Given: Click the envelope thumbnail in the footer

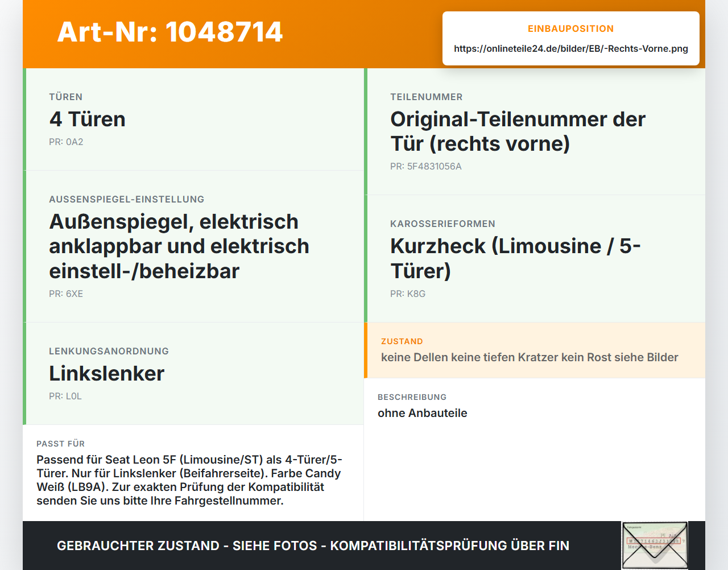Looking at the screenshot, I should tap(655, 546).
